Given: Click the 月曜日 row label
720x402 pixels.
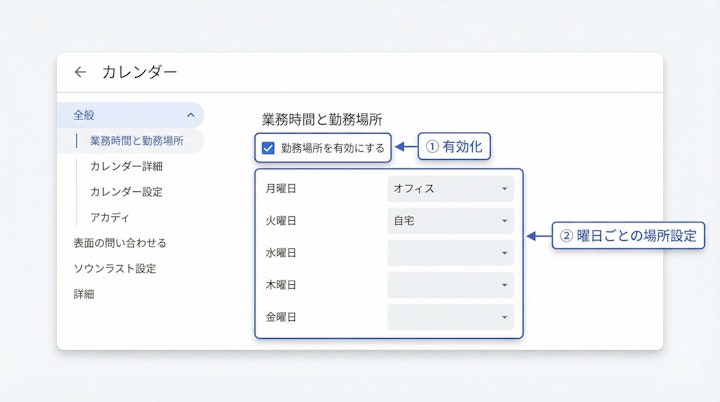Looking at the screenshot, I should 281,188.
